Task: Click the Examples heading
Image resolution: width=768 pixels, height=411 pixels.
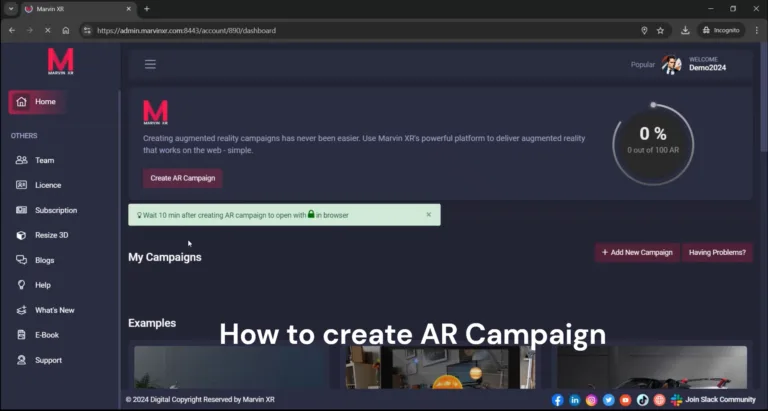Action: pyautogui.click(x=152, y=323)
